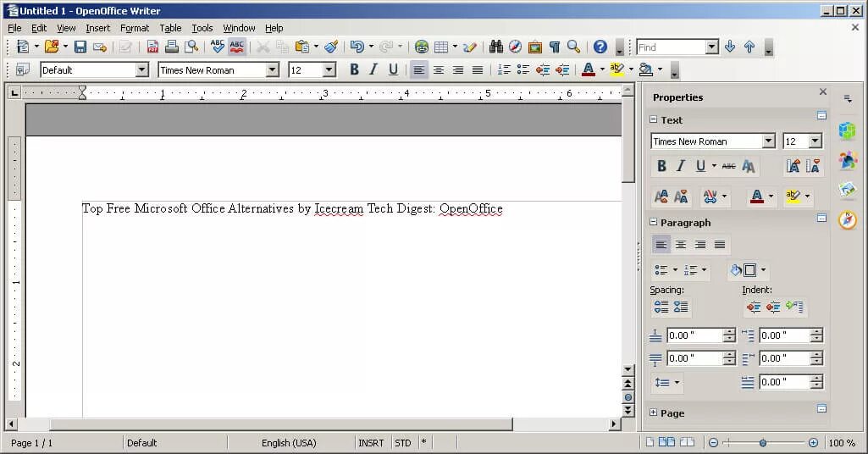Click zoom slider handle in status bar
The width and height of the screenshot is (868, 454).
click(x=763, y=443)
